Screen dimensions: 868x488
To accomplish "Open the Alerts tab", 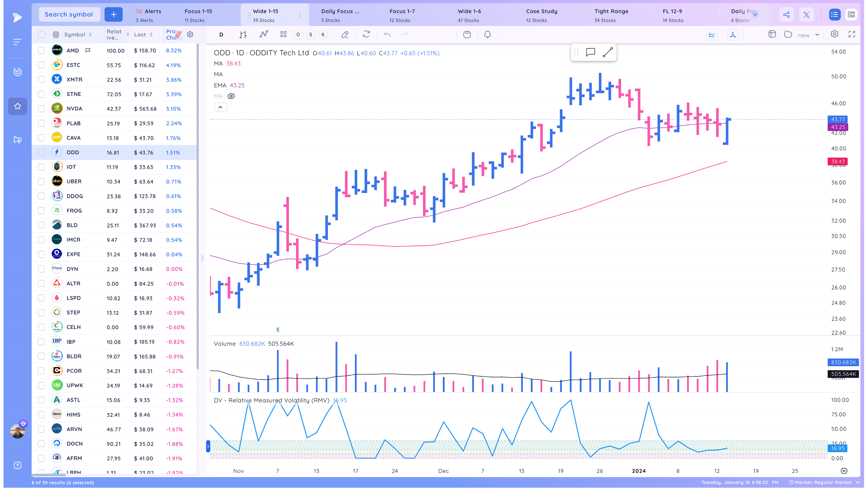I will pyautogui.click(x=149, y=15).
